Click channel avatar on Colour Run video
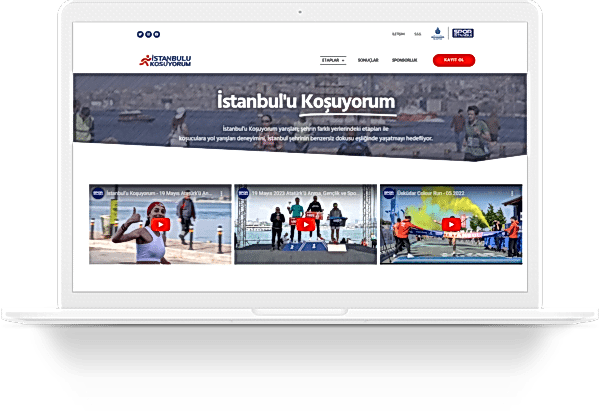 (389, 193)
